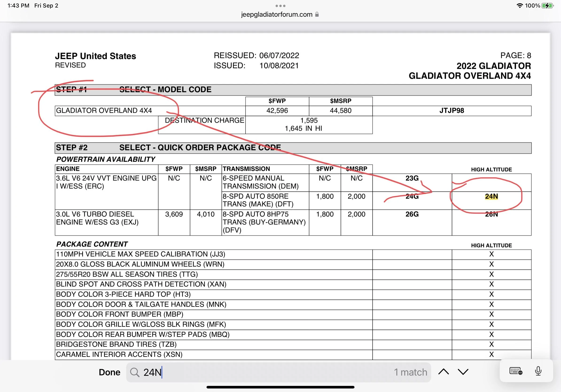Tap the Done button in find bar

point(109,372)
